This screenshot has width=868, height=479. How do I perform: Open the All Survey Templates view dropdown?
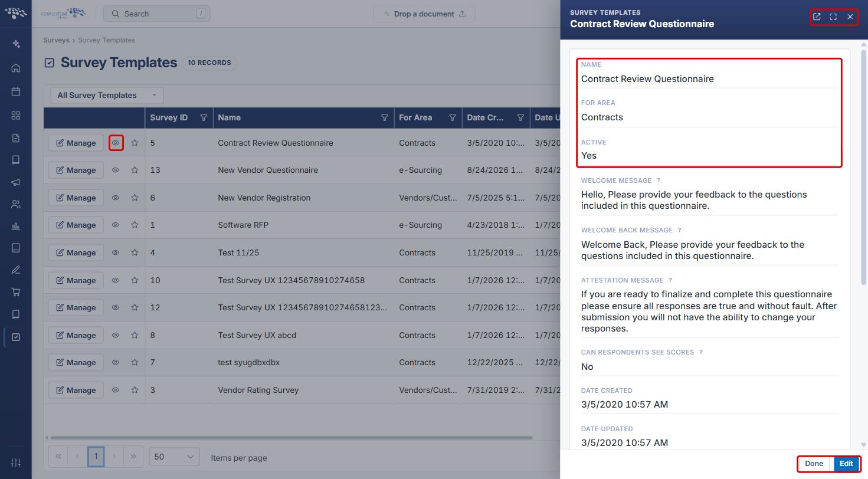click(107, 95)
